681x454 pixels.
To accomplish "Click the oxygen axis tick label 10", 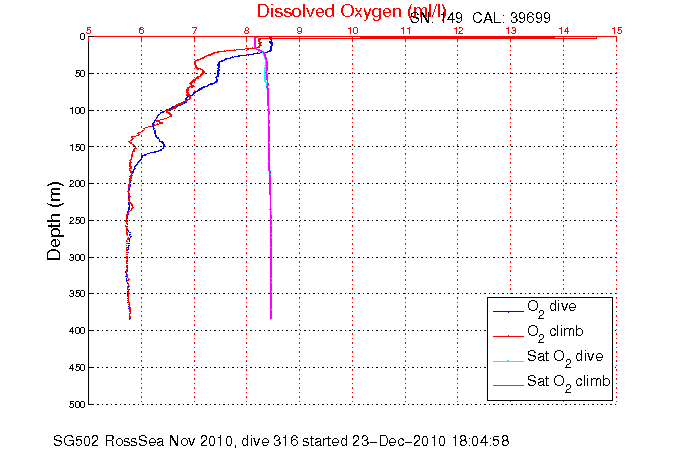I will 353,30.
